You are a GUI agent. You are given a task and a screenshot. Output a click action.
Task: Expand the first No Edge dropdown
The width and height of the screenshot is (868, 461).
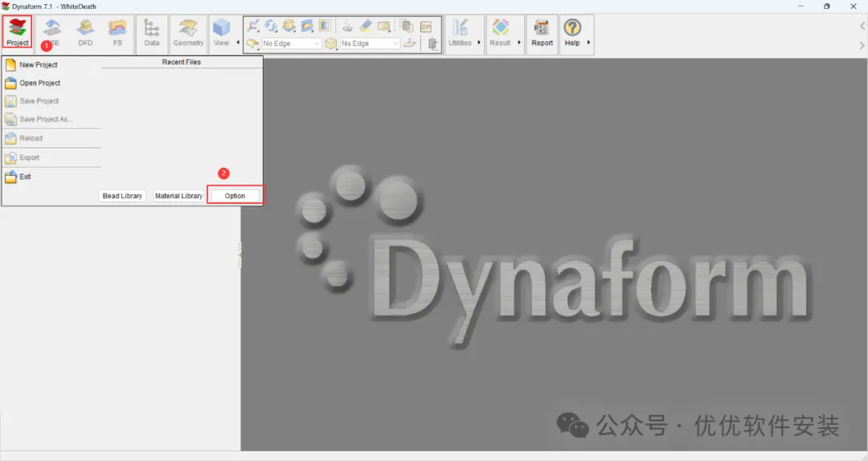(317, 43)
